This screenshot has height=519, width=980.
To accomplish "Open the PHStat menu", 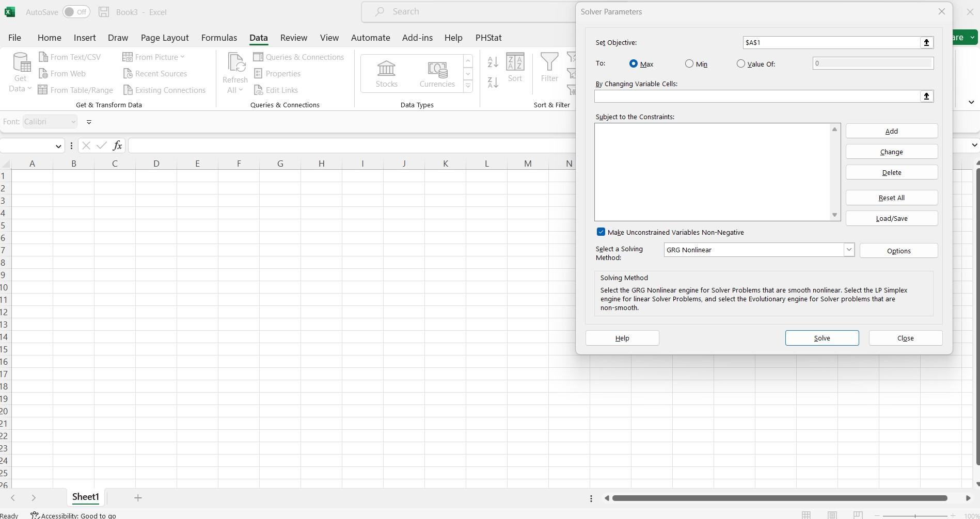I will coord(487,37).
